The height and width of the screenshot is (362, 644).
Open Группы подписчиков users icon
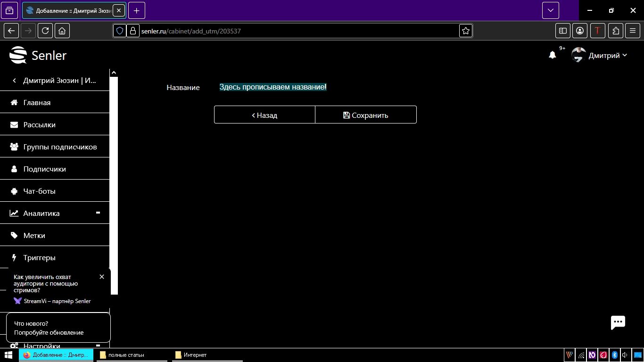coord(14,147)
